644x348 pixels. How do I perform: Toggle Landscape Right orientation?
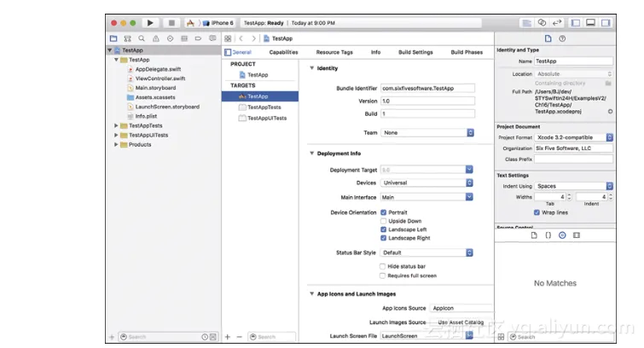point(383,238)
